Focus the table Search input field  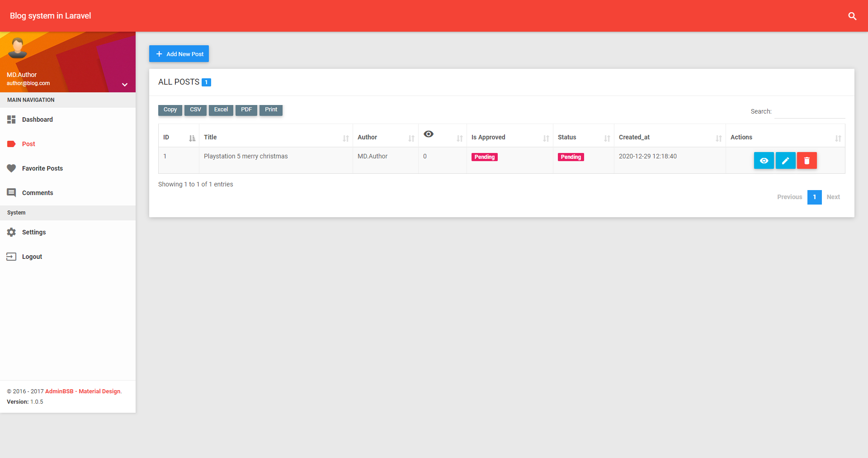[810, 111]
